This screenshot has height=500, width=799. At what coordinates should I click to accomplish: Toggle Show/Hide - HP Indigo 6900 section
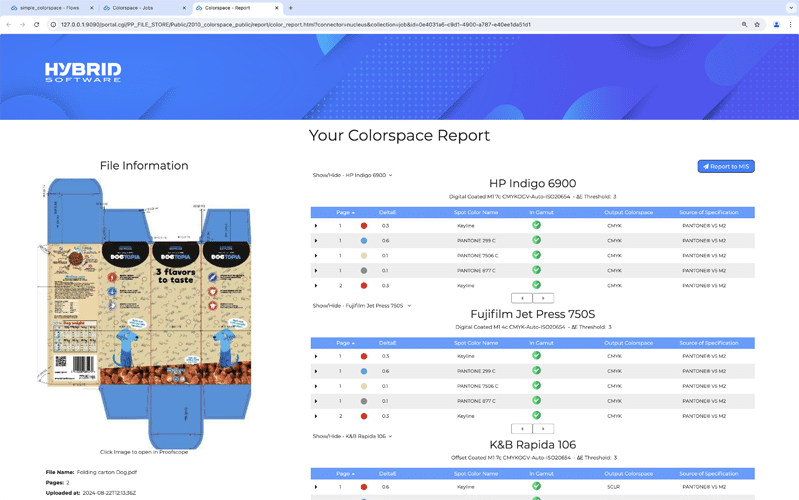[352, 175]
